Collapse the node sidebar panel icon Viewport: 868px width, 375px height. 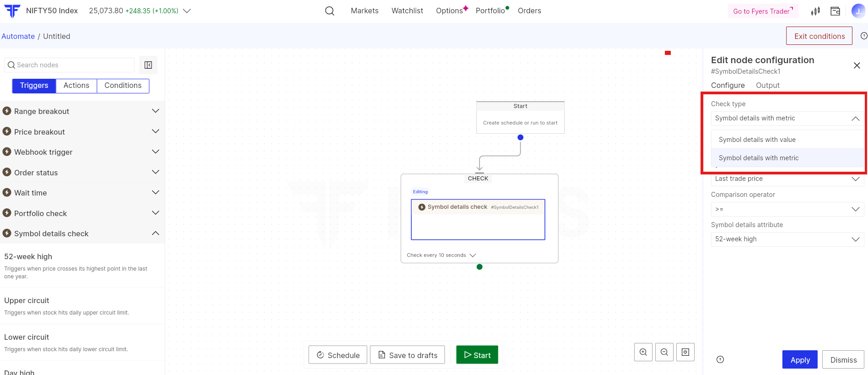(x=148, y=65)
